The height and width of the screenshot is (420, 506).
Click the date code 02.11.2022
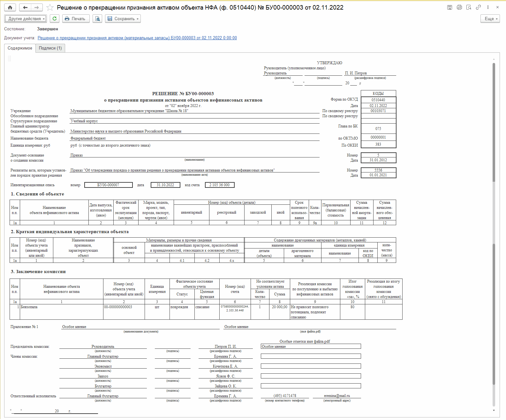click(378, 106)
